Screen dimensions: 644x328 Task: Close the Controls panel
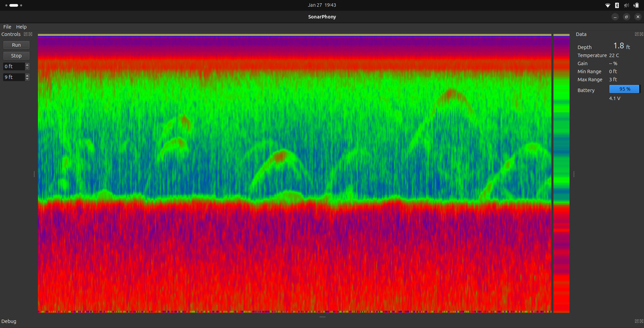click(31, 34)
